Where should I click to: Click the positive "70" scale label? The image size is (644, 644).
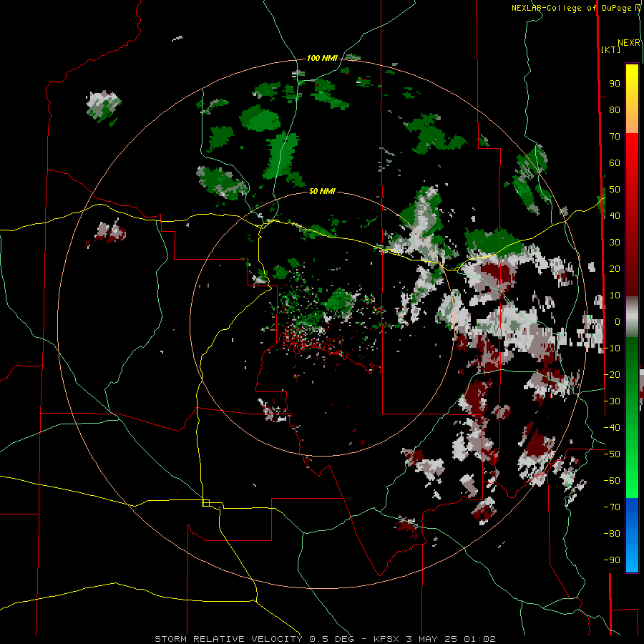(615, 137)
